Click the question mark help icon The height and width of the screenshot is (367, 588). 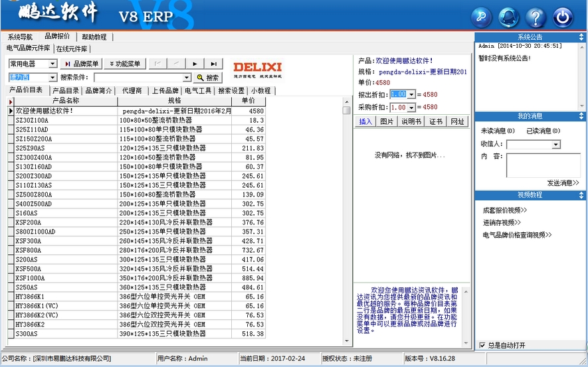click(x=536, y=17)
